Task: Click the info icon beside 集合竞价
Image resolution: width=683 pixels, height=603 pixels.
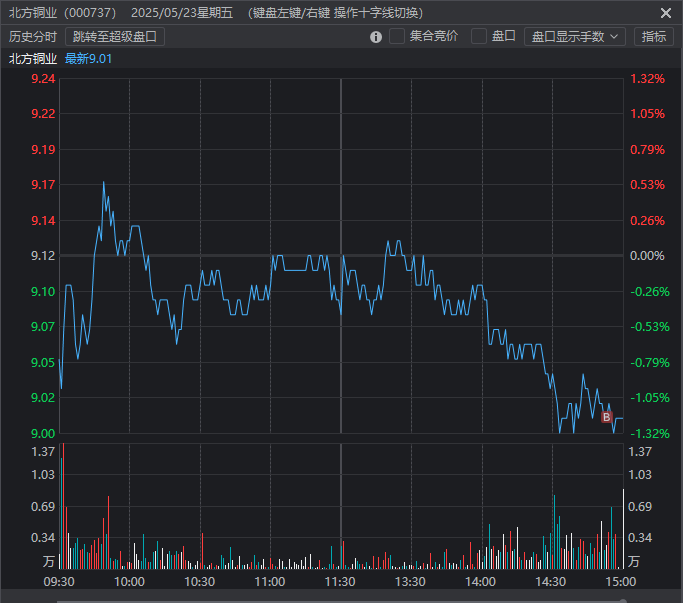Action: click(376, 37)
